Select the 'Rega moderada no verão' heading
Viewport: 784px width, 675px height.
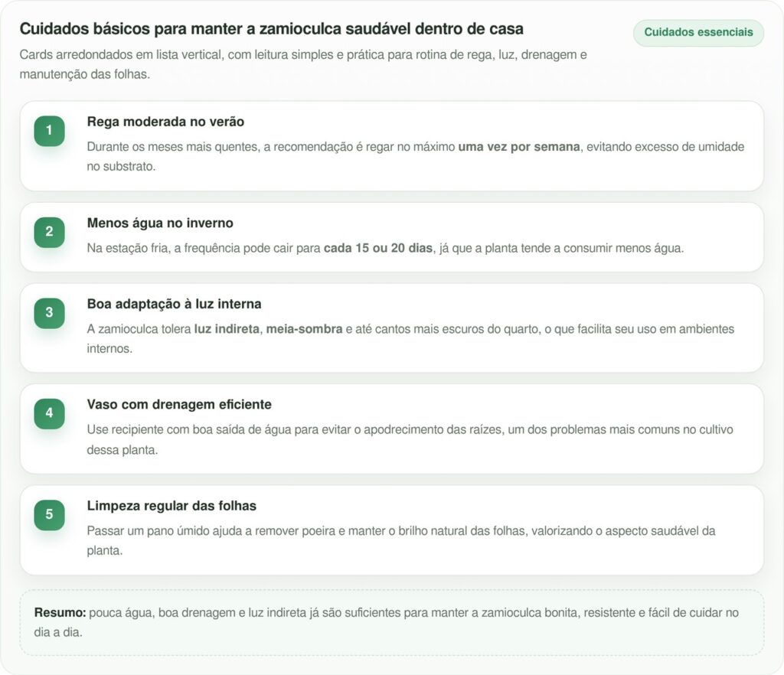click(165, 122)
